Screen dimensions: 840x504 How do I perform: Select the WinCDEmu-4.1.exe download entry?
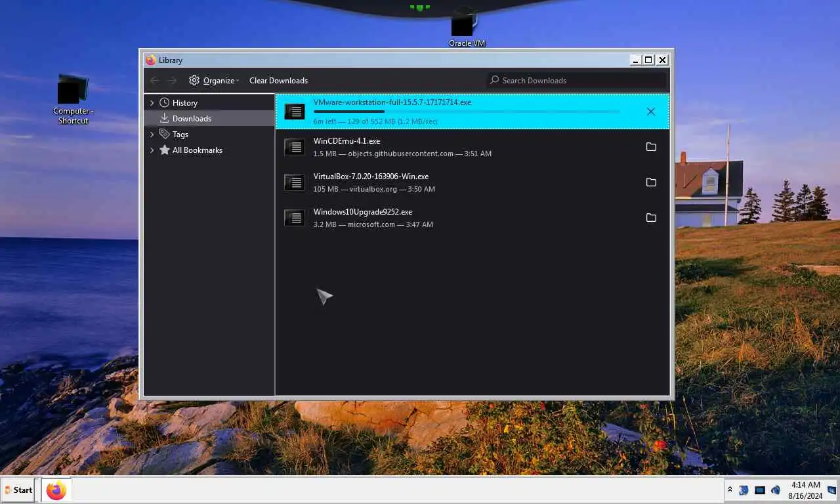pyautogui.click(x=472, y=147)
